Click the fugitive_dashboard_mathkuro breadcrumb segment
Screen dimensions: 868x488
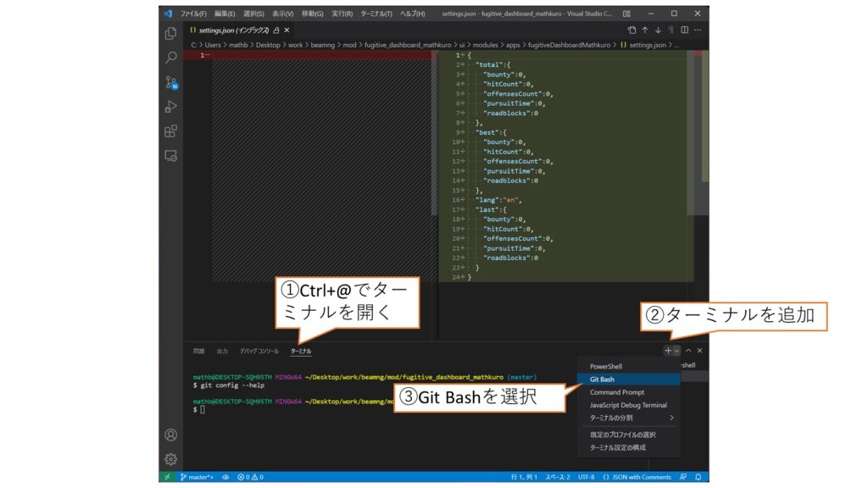coord(408,46)
